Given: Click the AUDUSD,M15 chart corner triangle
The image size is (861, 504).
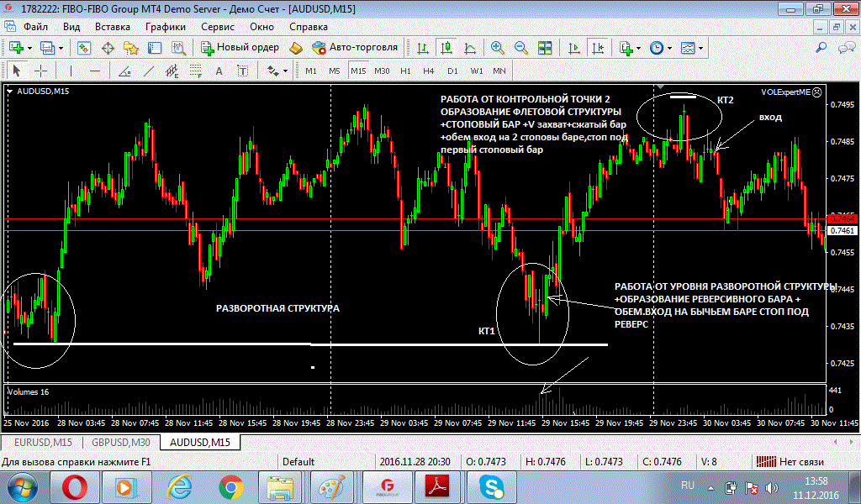Looking at the screenshot, I should [10, 92].
